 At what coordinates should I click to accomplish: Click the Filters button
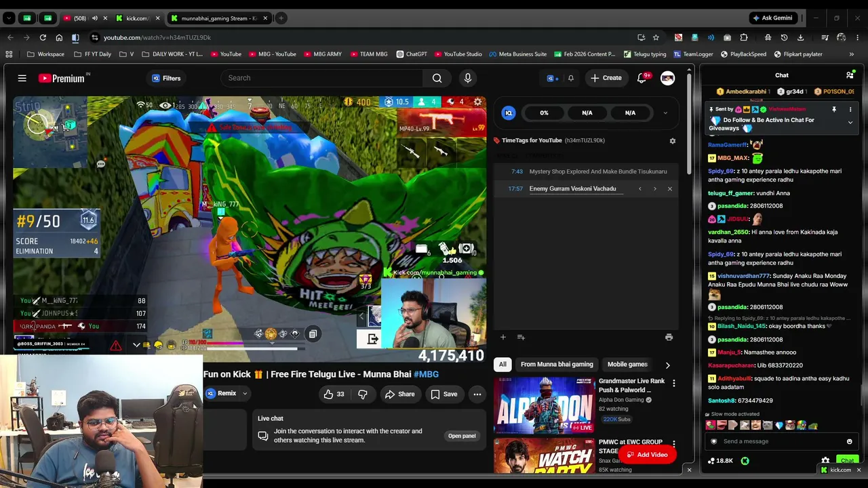[x=166, y=78]
